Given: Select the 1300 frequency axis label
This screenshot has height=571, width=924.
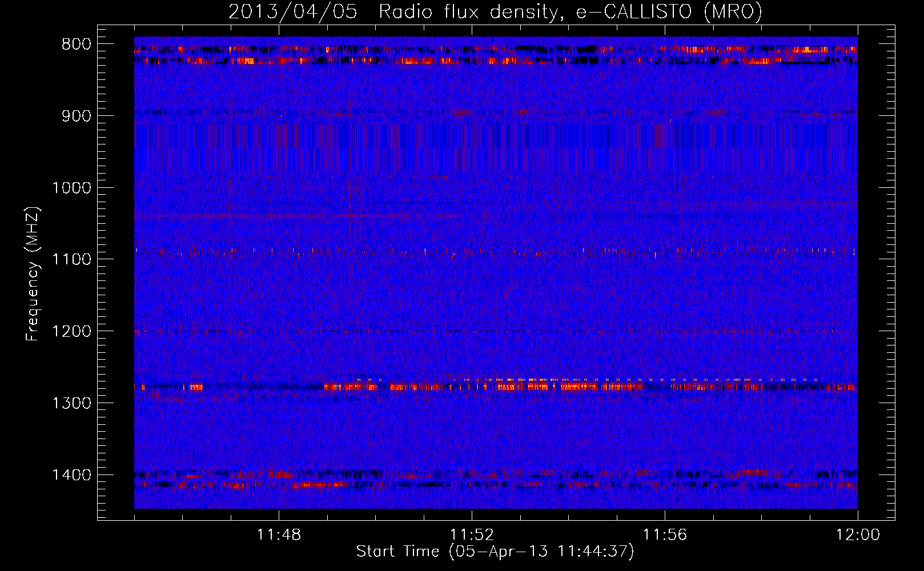Looking at the screenshot, I should click(x=71, y=403).
